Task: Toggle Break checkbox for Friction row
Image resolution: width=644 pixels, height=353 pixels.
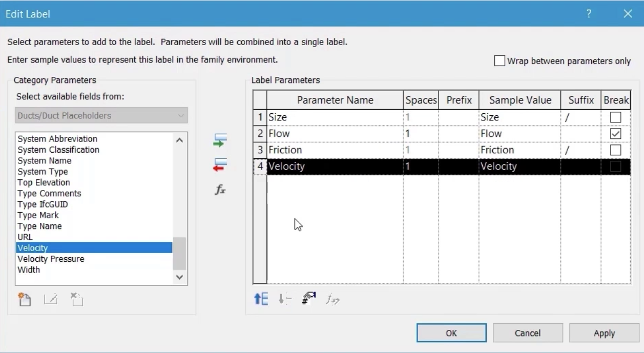Action: coord(616,150)
